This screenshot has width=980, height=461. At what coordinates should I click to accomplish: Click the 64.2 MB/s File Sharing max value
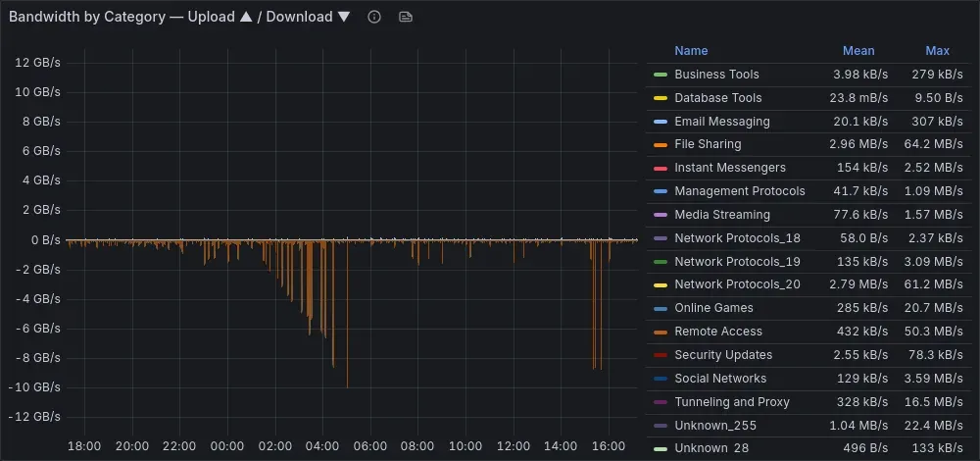pyautogui.click(x=933, y=144)
